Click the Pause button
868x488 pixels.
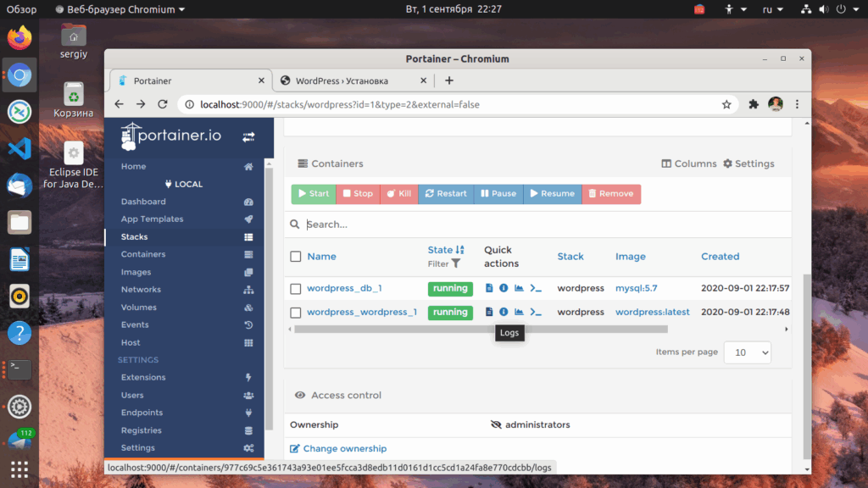(x=498, y=194)
